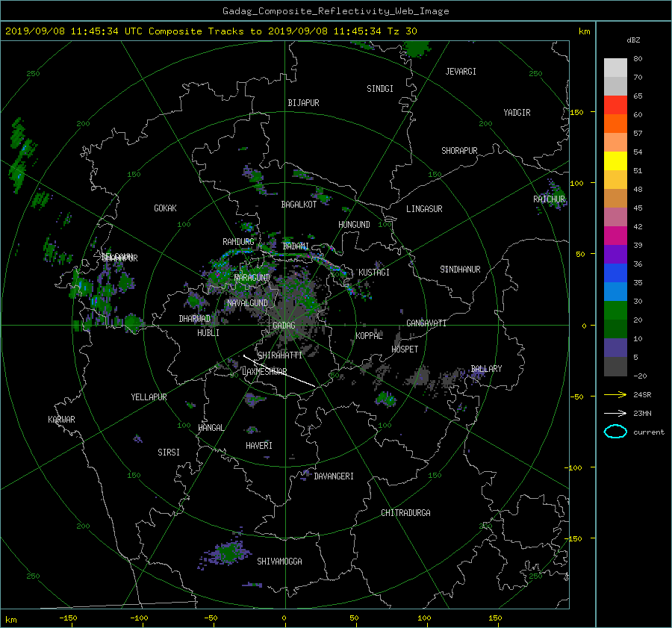The height and width of the screenshot is (628, 672).
Task: Pick the bright green 20-30 dBZ swatch
Action: point(615,310)
